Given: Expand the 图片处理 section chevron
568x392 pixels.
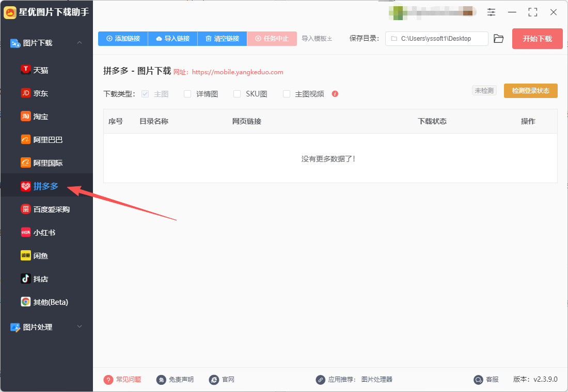Looking at the screenshot, I should (80, 326).
